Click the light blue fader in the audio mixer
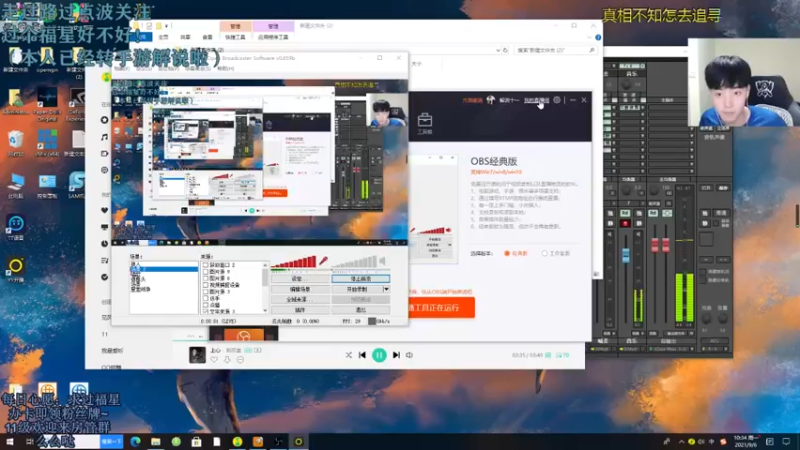This screenshot has width=800, height=450. (626, 255)
